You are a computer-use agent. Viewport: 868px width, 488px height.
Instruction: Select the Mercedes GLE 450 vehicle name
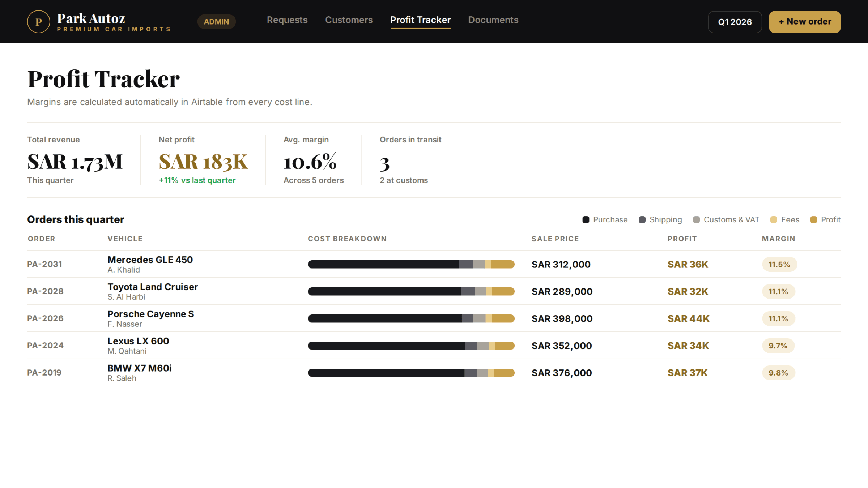[x=150, y=260]
